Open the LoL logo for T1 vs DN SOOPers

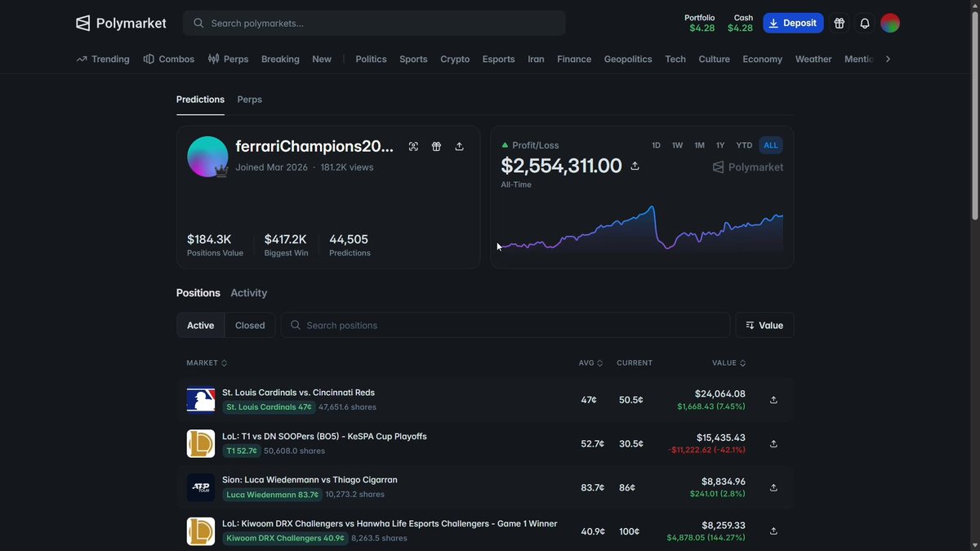201,444
